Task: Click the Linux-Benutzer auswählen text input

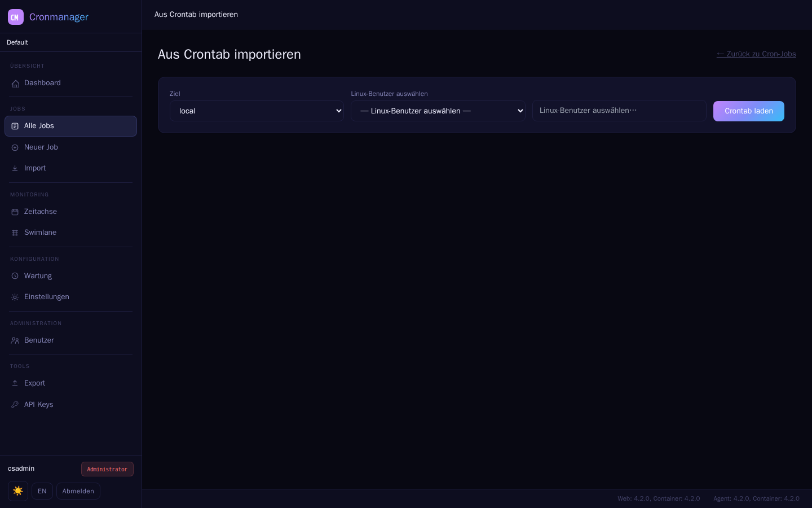Action: tap(619, 111)
